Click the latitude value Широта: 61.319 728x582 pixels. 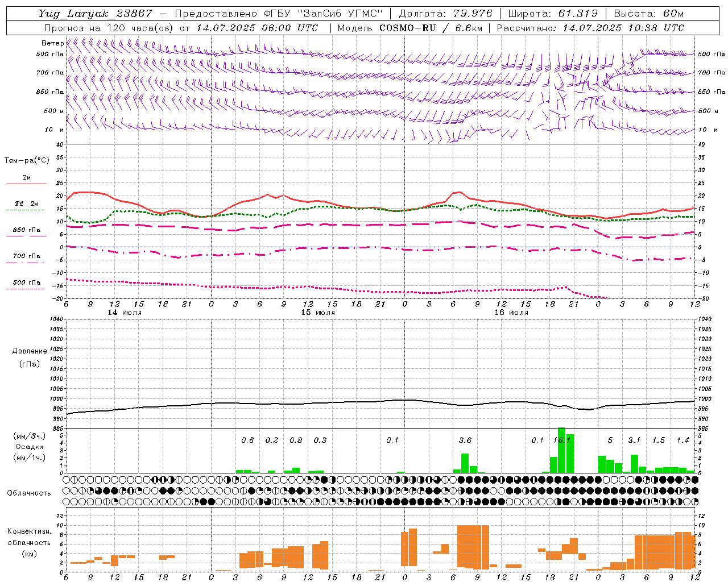pos(552,14)
